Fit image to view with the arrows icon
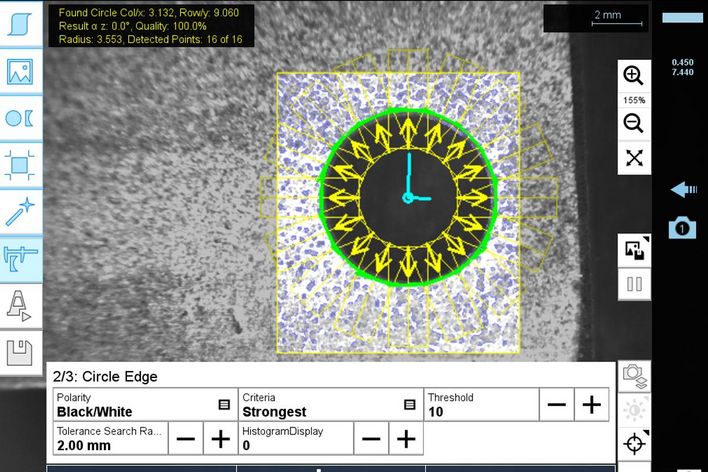The image size is (708, 472). (x=633, y=158)
